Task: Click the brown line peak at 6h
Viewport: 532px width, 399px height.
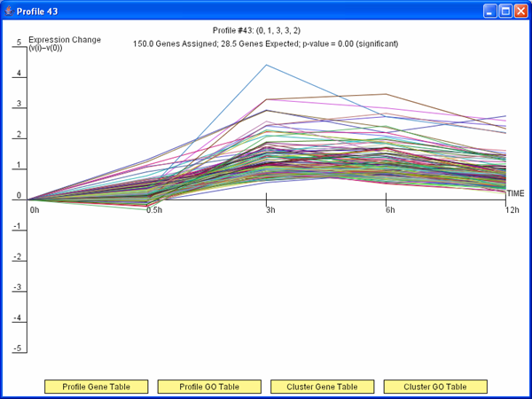Action: pos(385,94)
